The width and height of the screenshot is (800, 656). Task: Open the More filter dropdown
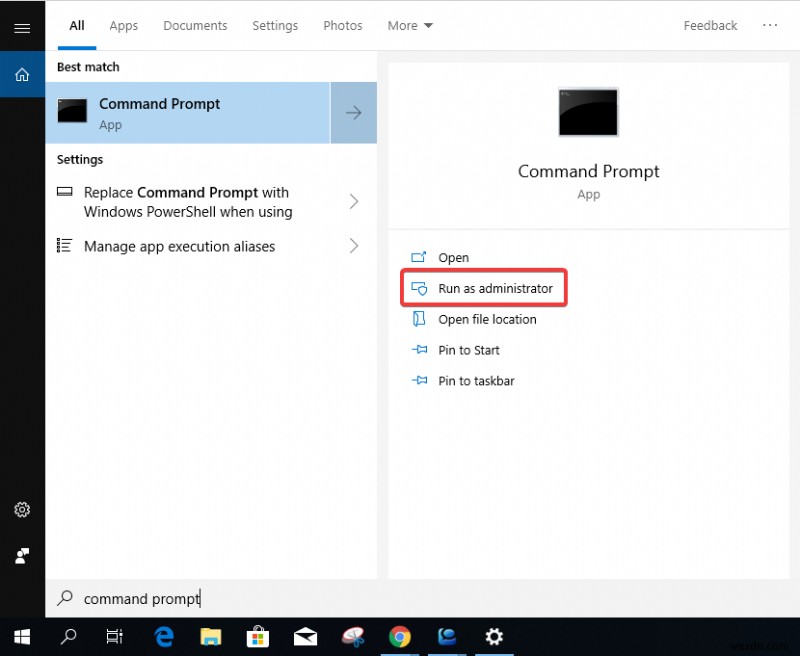[409, 25]
